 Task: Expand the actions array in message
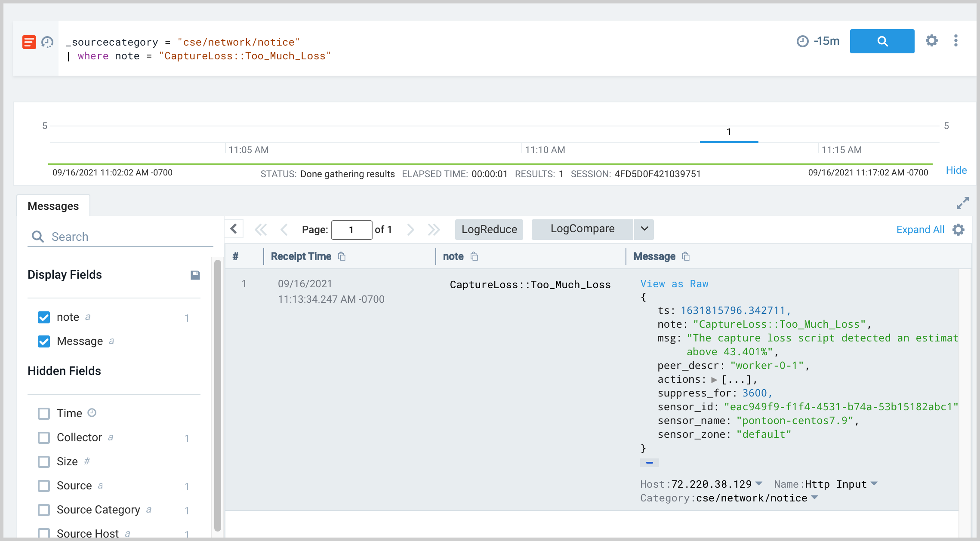(x=714, y=380)
